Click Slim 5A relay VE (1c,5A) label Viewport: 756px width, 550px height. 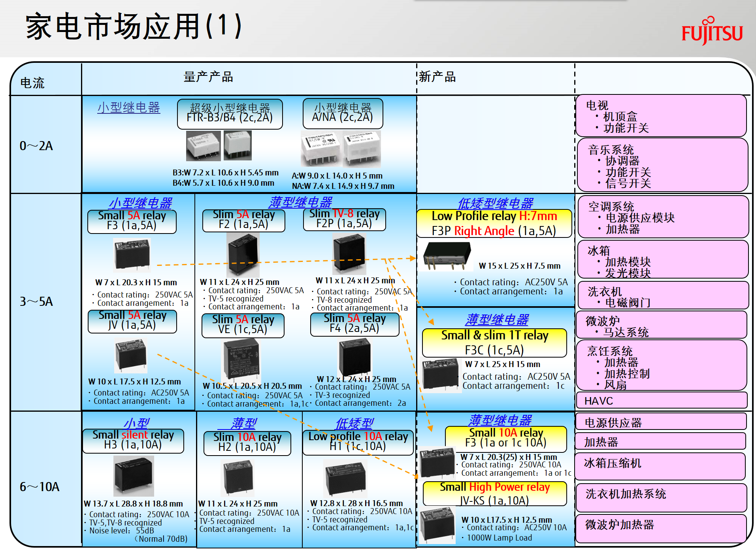click(x=243, y=326)
